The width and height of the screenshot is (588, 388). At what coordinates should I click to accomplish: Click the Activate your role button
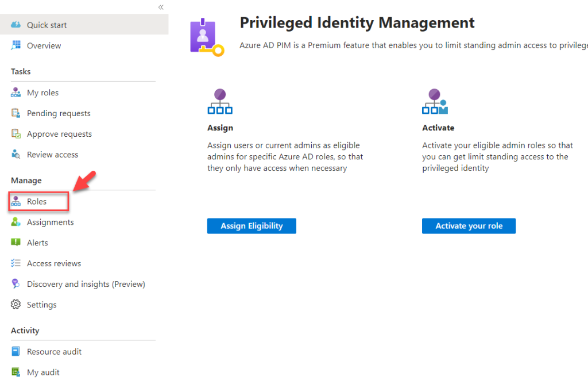tap(469, 226)
